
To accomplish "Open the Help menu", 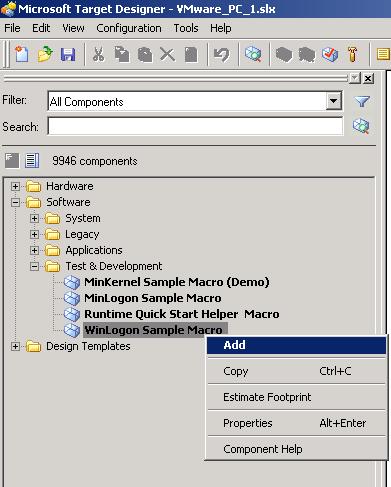I will 221,28.
